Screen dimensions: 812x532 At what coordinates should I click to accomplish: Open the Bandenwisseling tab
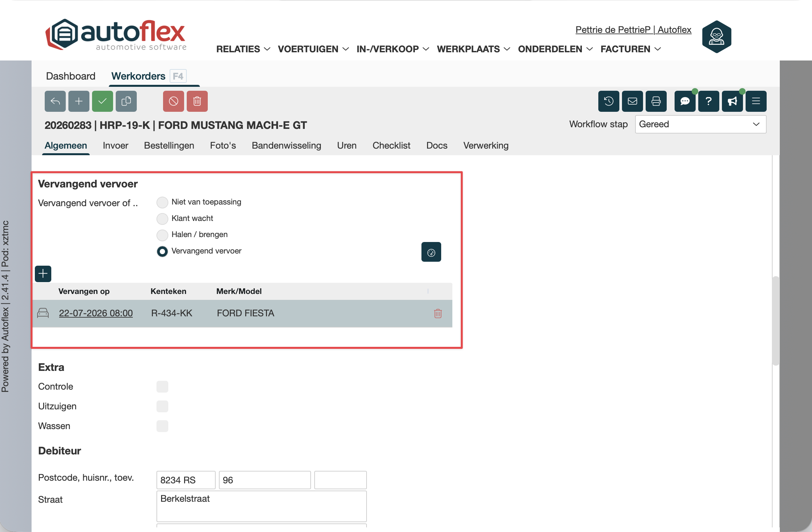(x=287, y=146)
